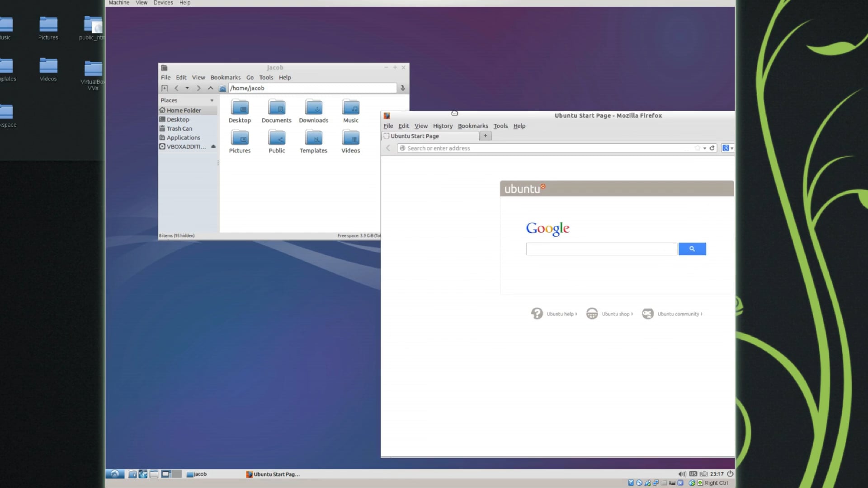Open Trash Can in Places sidebar

pos(188,128)
